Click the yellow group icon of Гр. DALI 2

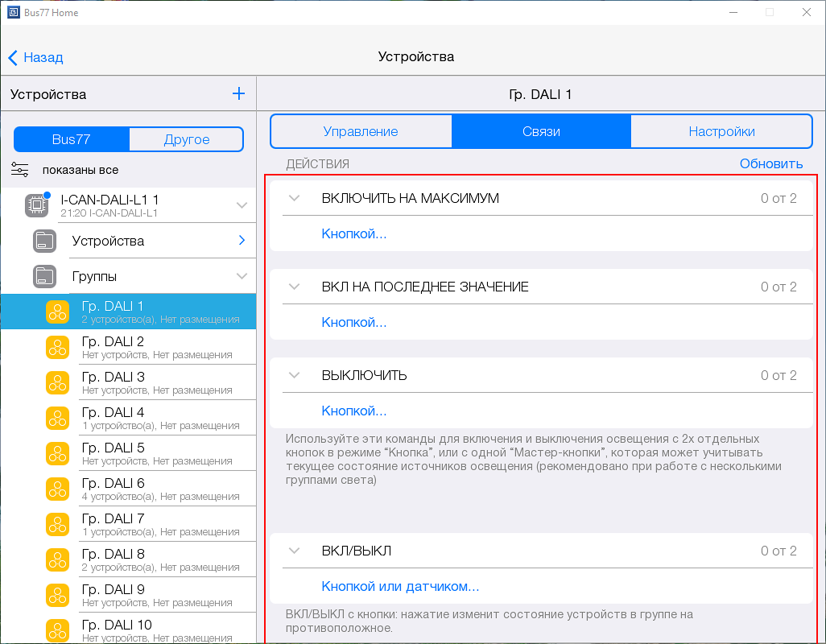57,347
